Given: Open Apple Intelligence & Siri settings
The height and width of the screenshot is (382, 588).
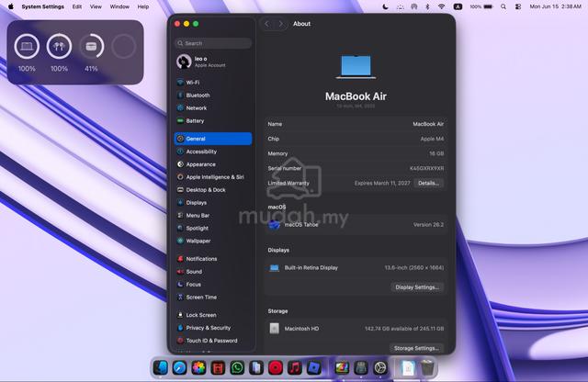Looking at the screenshot, I should [x=212, y=177].
